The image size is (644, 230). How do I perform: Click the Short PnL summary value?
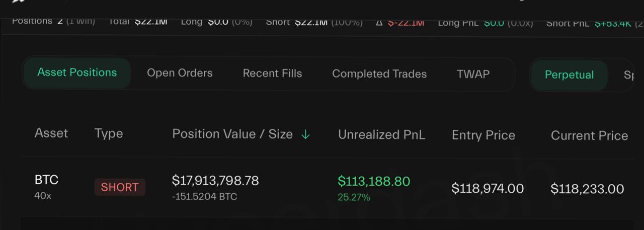pyautogui.click(x=613, y=23)
